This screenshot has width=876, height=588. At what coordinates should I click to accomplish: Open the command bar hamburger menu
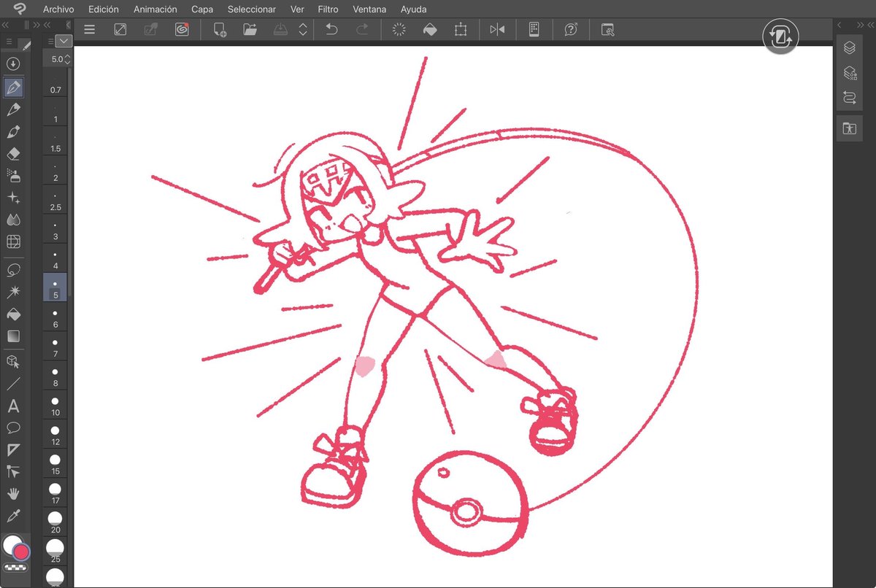[90, 30]
